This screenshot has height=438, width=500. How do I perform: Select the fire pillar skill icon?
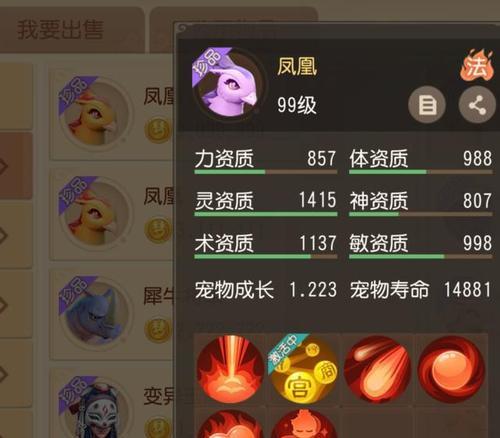click(x=231, y=369)
